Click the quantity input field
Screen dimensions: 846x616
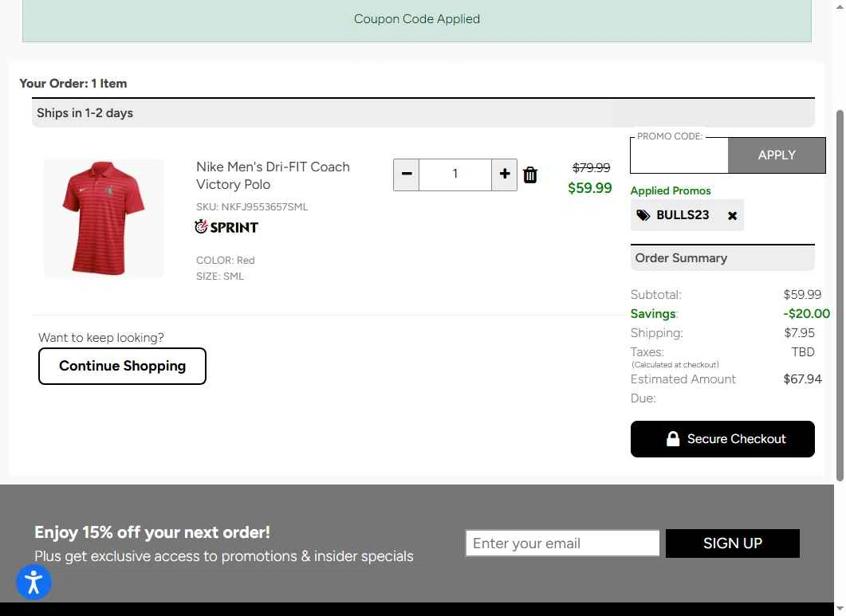pos(455,175)
